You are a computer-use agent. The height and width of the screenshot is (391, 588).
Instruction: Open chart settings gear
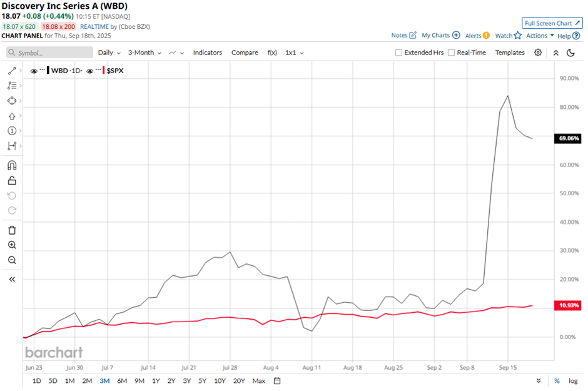click(x=538, y=53)
